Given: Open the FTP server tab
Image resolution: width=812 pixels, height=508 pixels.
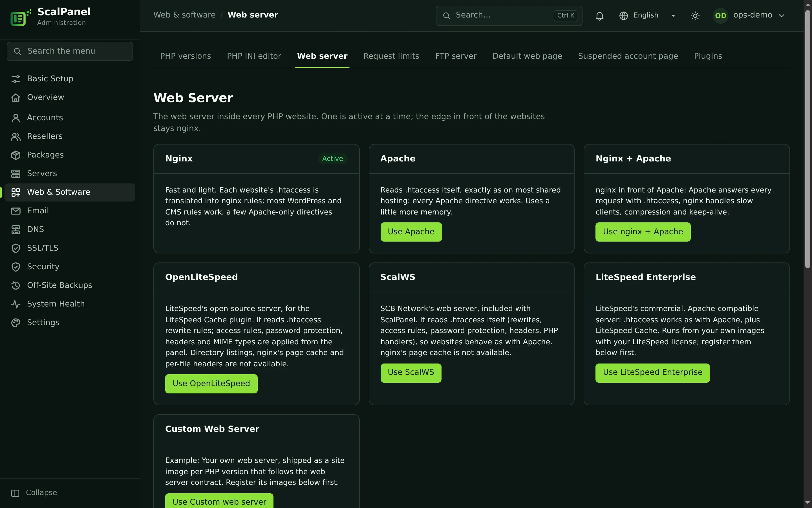Looking at the screenshot, I should point(456,56).
